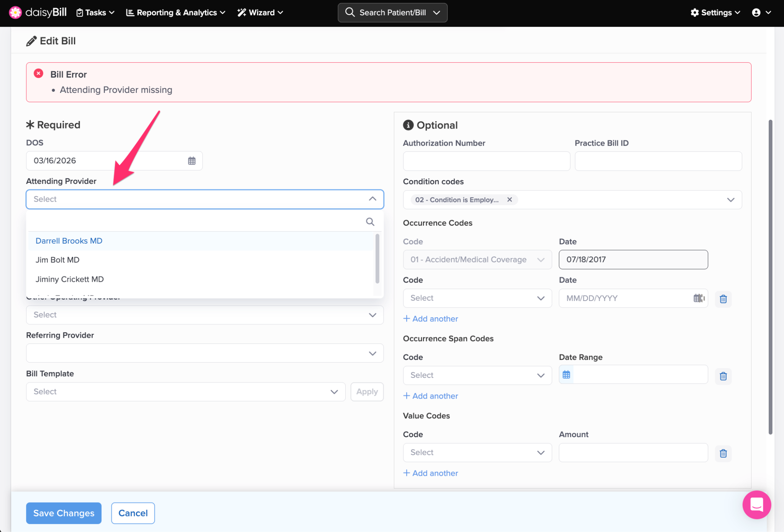Delete the Occurrence Span Code row
784x532 pixels.
tap(723, 376)
